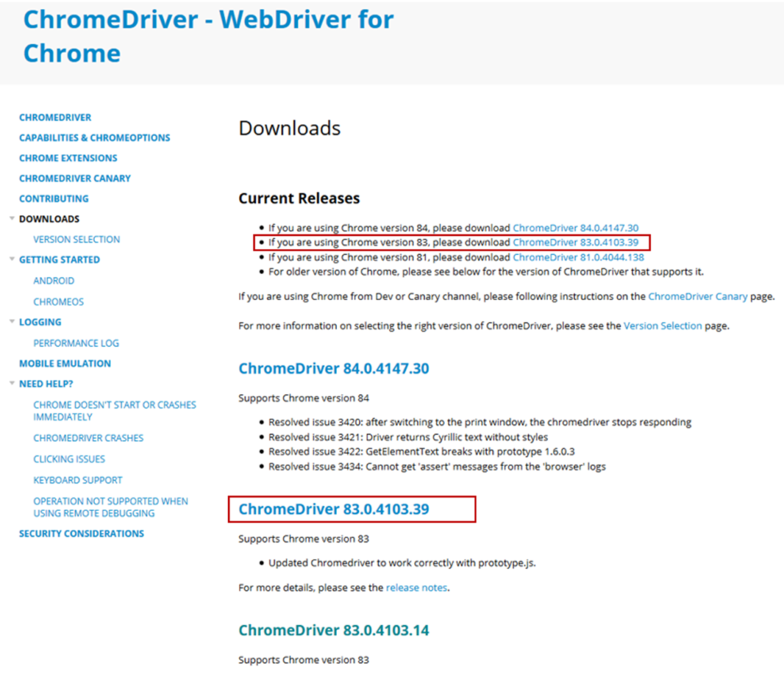Collapse the NEED HELP? section
Viewport: 784px width, 699px height.
point(11,384)
